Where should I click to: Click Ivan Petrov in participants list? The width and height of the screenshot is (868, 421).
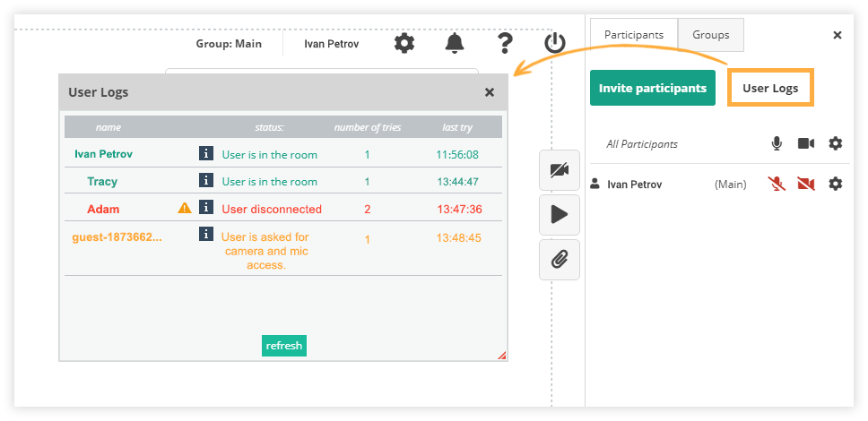click(x=634, y=185)
